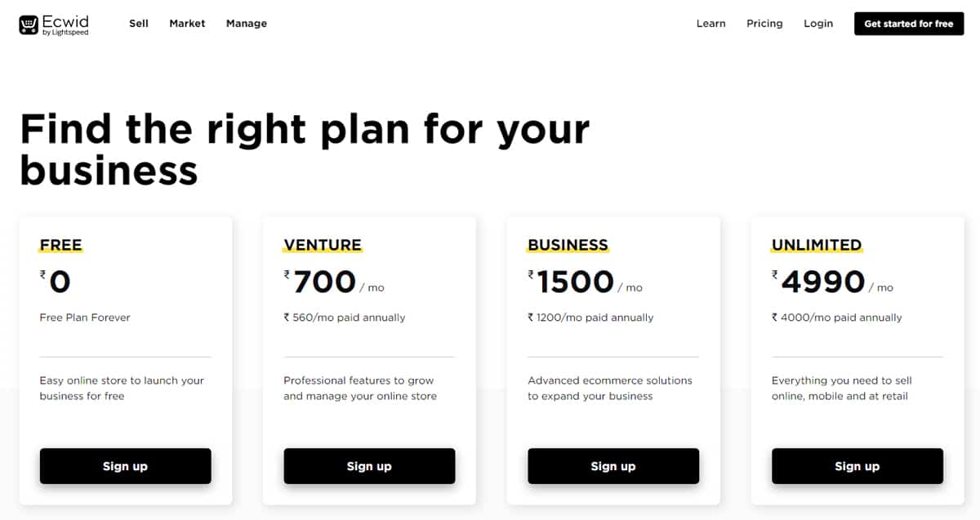Go to the Learn page

click(710, 24)
